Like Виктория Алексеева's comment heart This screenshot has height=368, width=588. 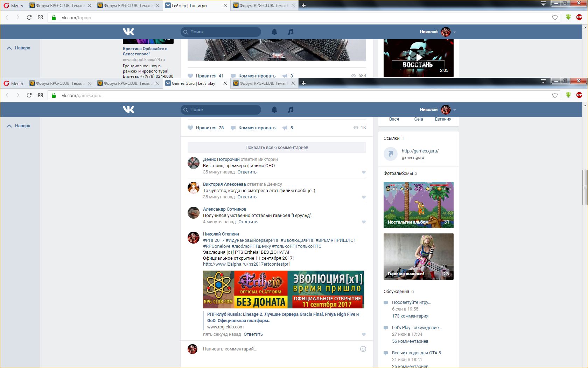coord(364,197)
